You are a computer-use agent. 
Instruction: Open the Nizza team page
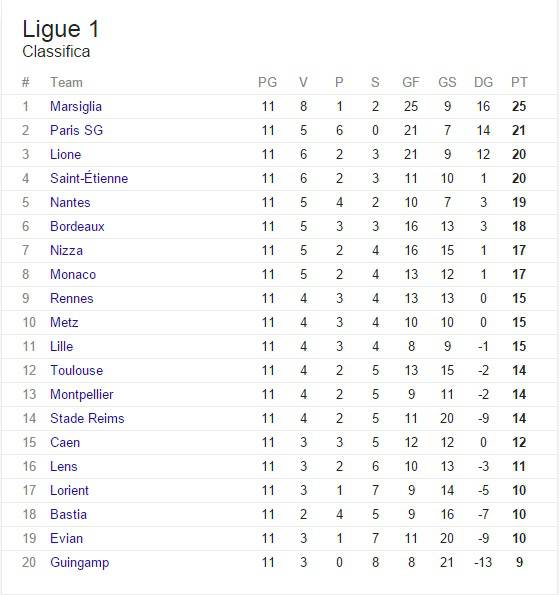coord(66,250)
